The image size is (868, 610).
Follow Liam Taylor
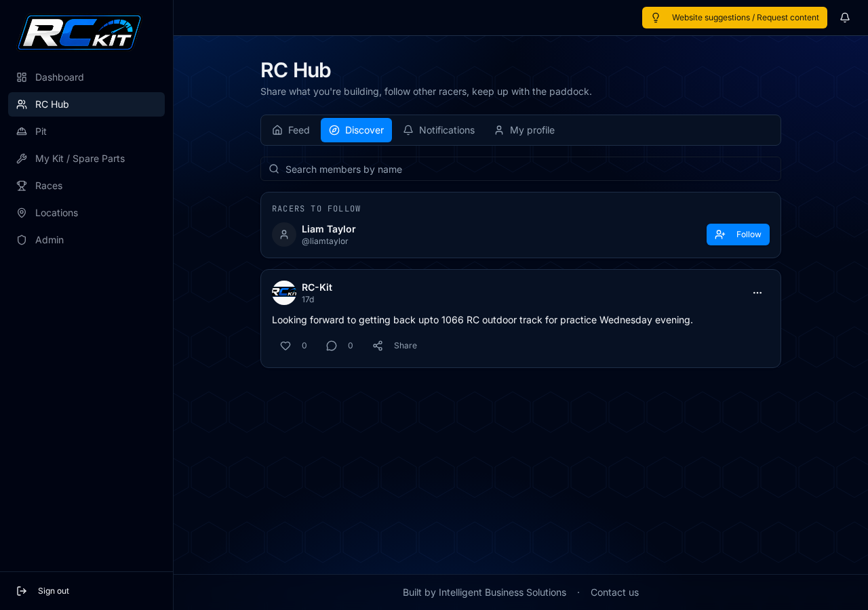click(738, 235)
